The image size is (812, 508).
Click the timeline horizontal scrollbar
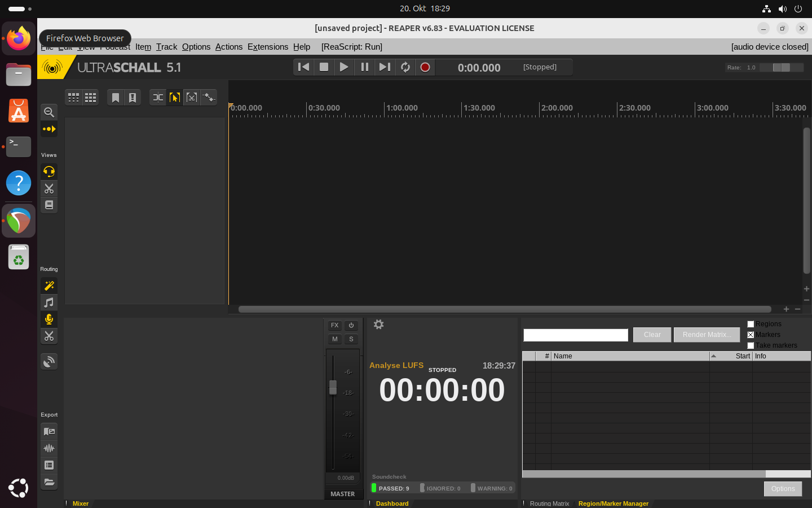505,309
